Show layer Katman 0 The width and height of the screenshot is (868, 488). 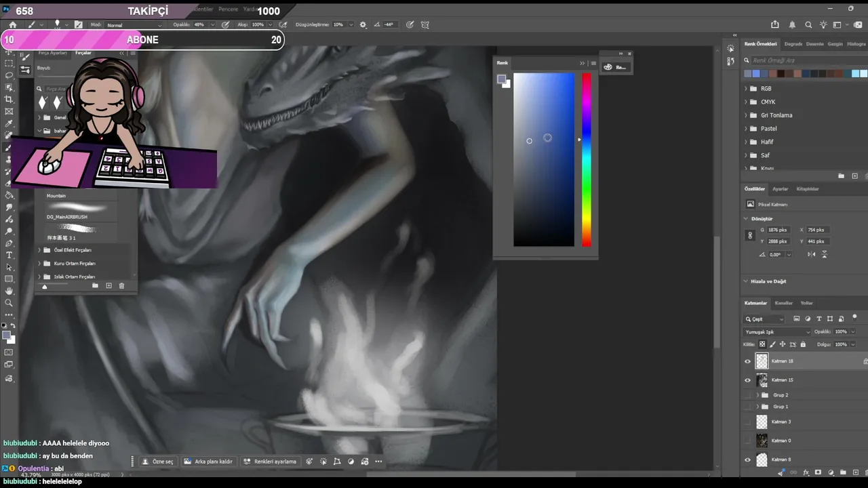point(748,441)
